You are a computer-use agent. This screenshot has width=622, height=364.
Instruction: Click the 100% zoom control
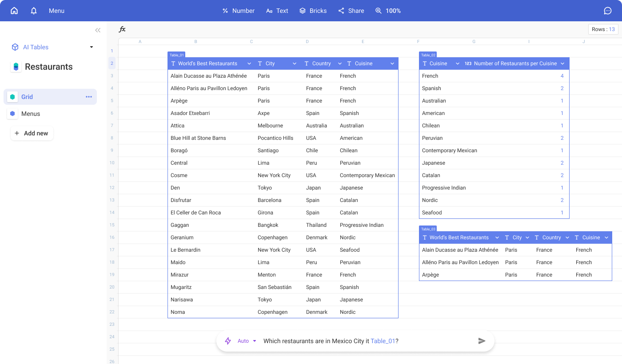[388, 11]
